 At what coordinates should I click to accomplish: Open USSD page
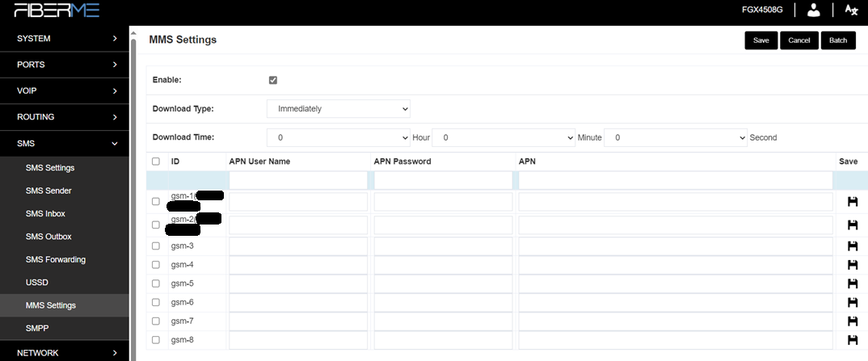click(64, 283)
